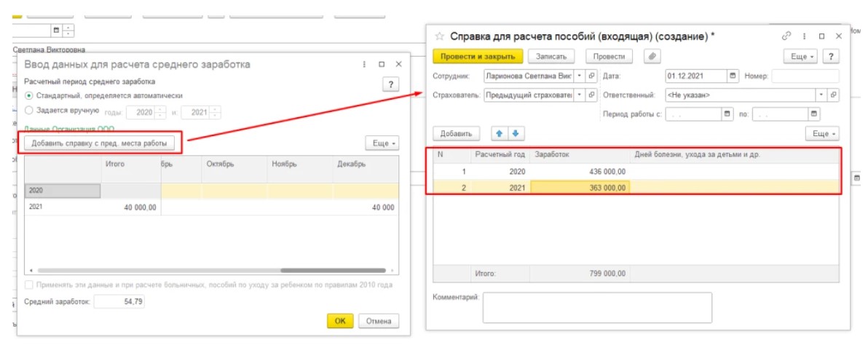
Task: Open the Еще menu next to the help button
Action: pos(800,56)
